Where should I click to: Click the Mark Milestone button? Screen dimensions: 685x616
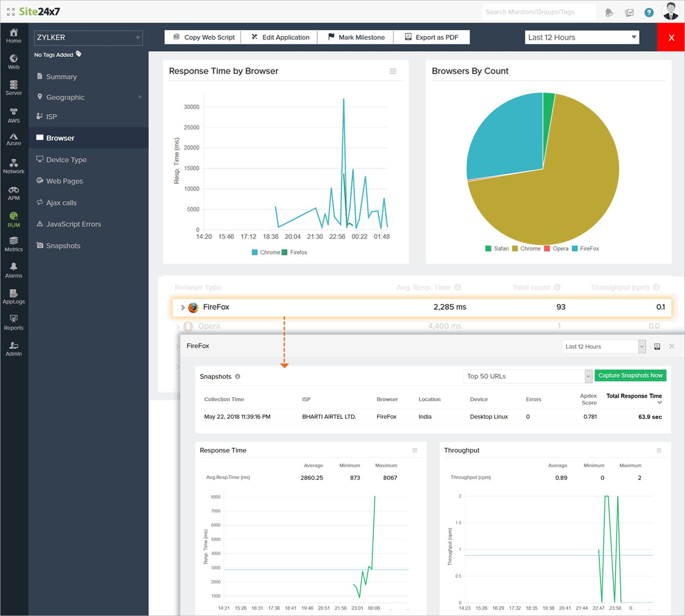click(x=356, y=37)
